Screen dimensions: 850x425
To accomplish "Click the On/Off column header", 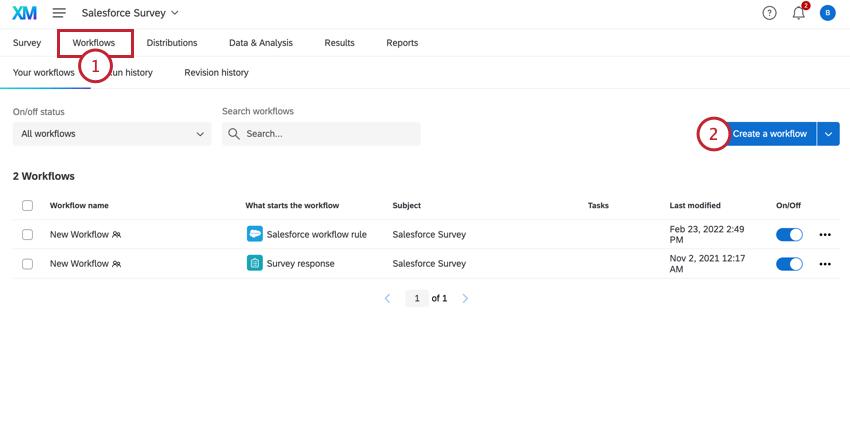I will click(x=788, y=205).
